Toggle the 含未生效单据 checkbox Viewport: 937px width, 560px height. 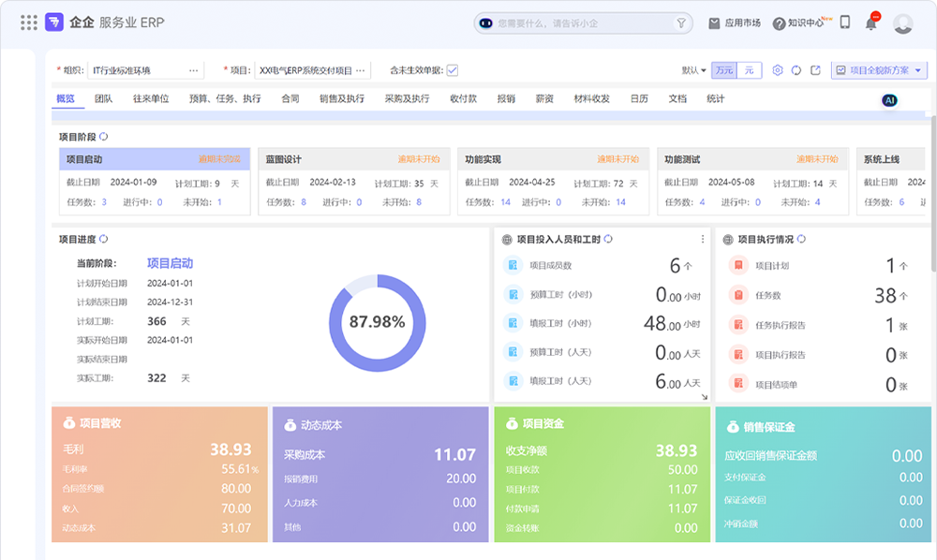click(453, 70)
